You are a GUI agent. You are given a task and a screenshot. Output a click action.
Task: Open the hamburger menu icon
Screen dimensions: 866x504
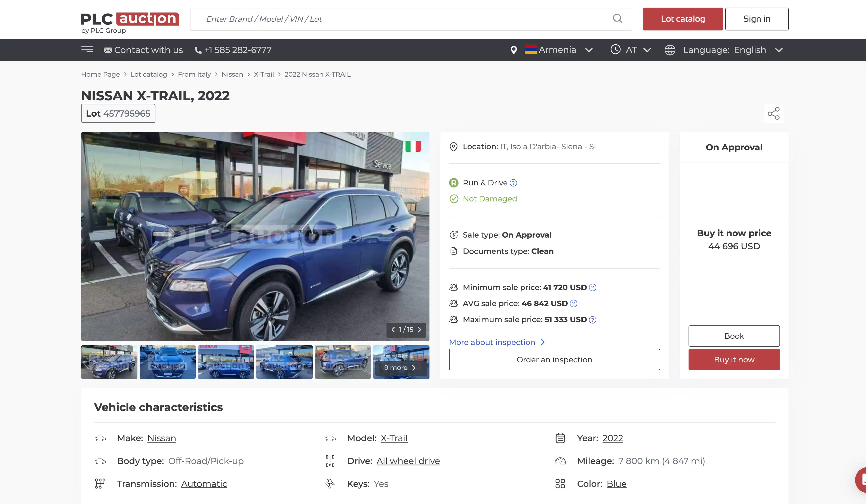87,49
